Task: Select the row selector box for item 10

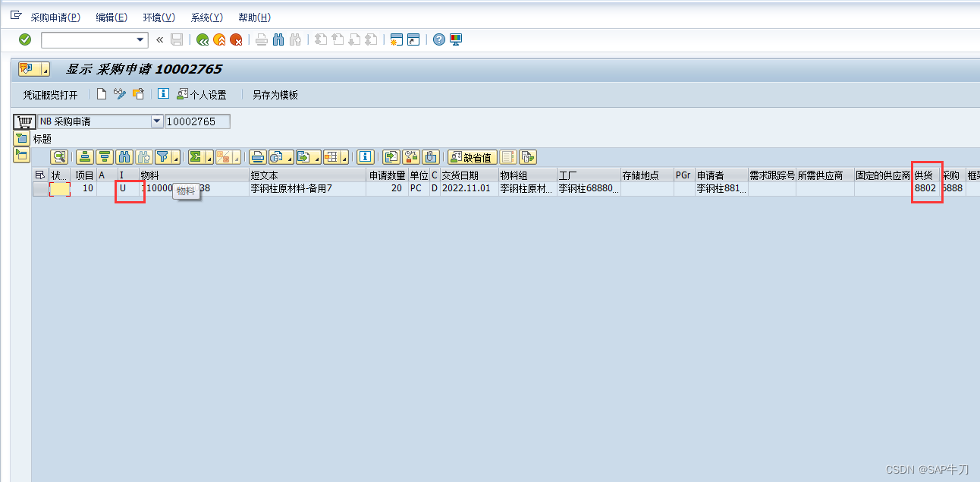Action: (x=40, y=189)
